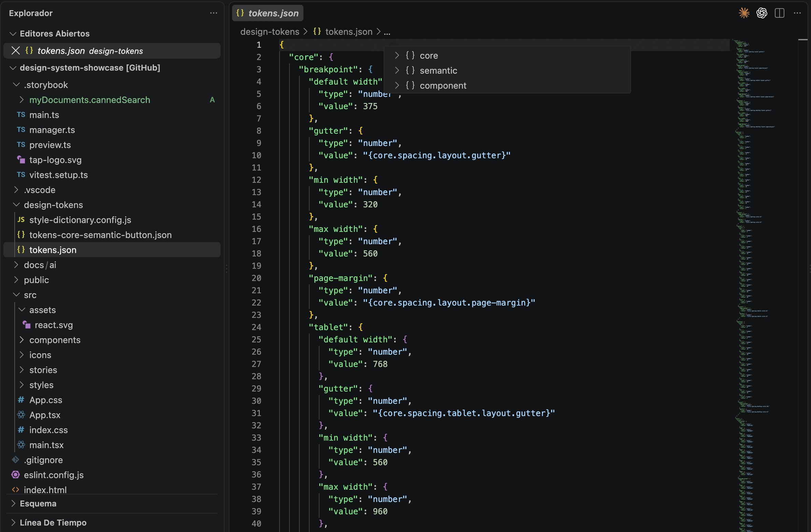Open the Claude starburst icon in editor toolbar
This screenshot has height=532, width=811.
(x=744, y=13)
